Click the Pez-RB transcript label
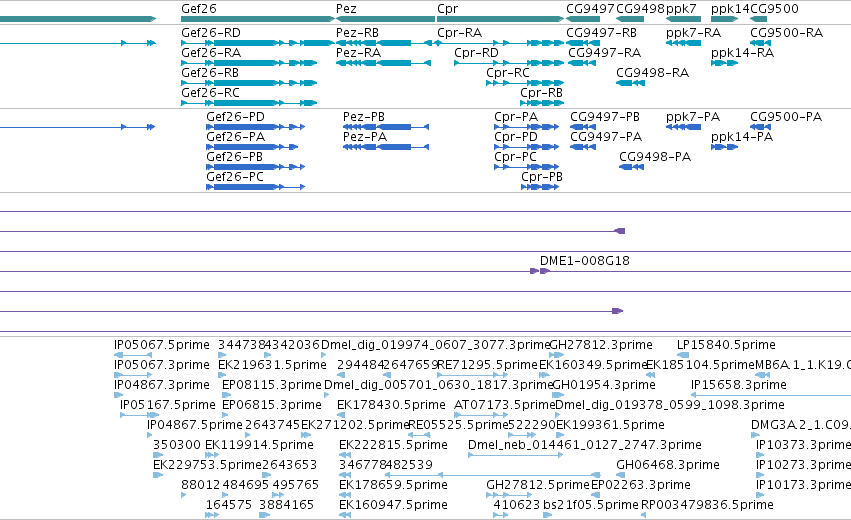 tap(357, 33)
